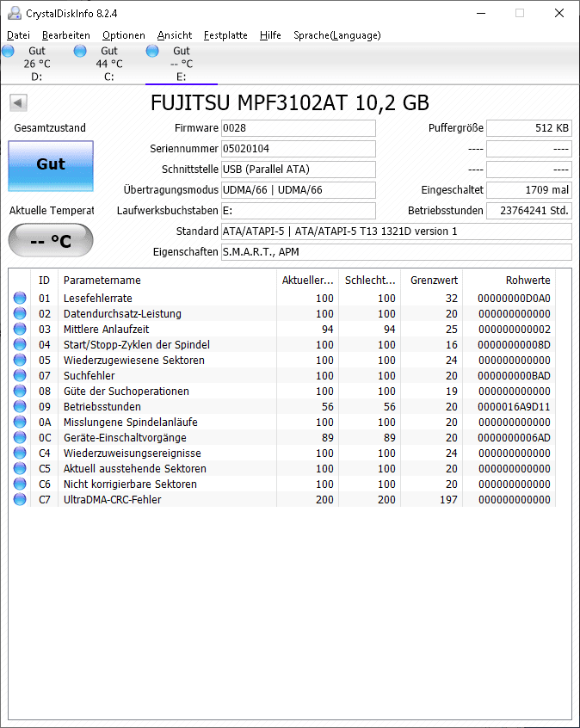Click the Grenzwert column header
Screen dimensions: 580x728
point(431,281)
